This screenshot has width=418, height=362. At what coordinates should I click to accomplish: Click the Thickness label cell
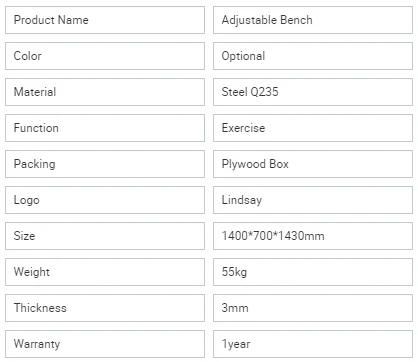click(x=105, y=308)
